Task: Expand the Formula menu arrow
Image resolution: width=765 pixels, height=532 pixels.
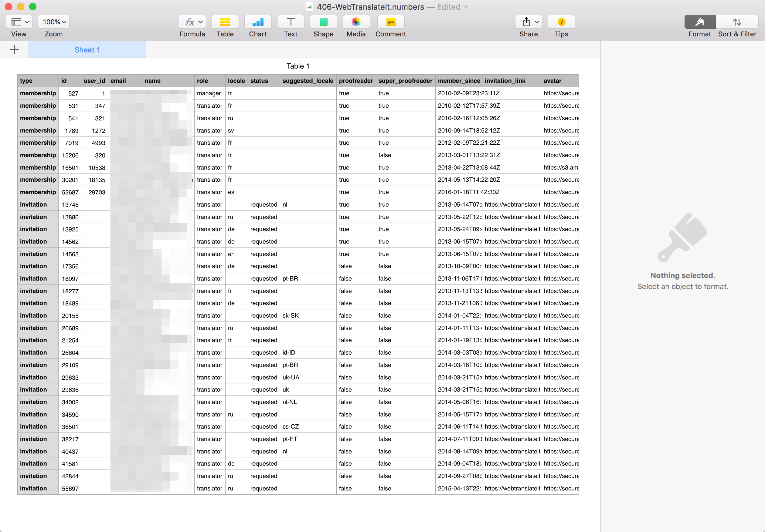Action: [x=201, y=22]
